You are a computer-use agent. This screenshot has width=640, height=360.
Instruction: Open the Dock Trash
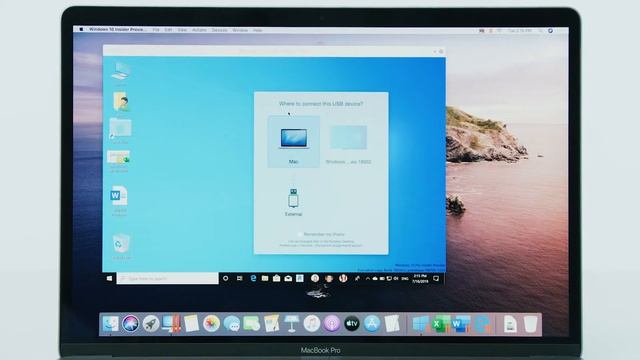point(531,324)
